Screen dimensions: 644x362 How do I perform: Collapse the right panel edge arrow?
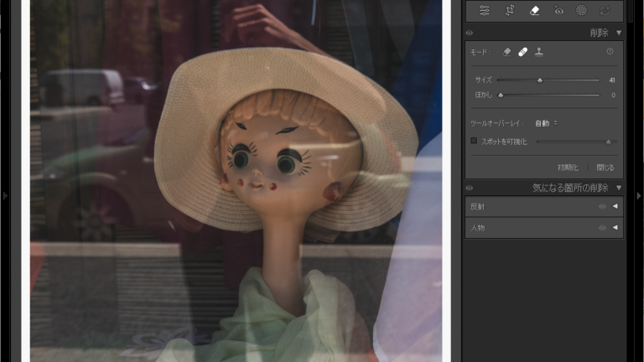point(639,196)
